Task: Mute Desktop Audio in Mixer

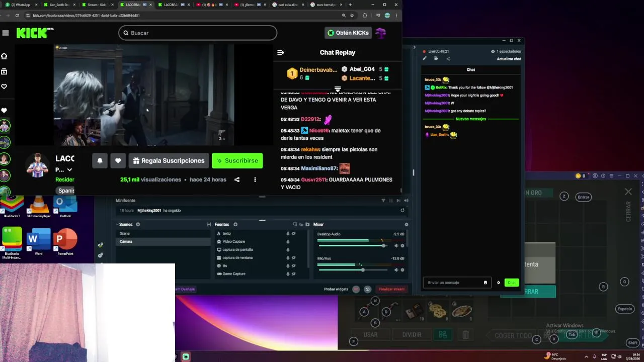Action: [396, 246]
